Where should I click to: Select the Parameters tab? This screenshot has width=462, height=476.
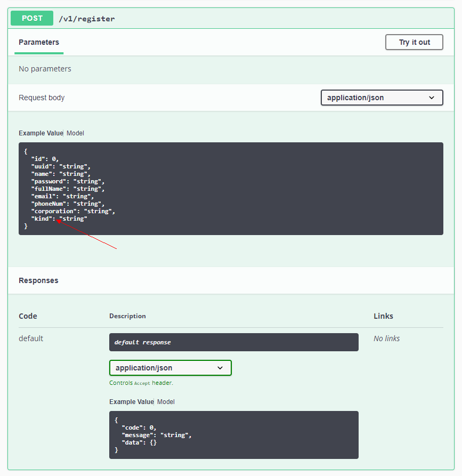coord(39,42)
